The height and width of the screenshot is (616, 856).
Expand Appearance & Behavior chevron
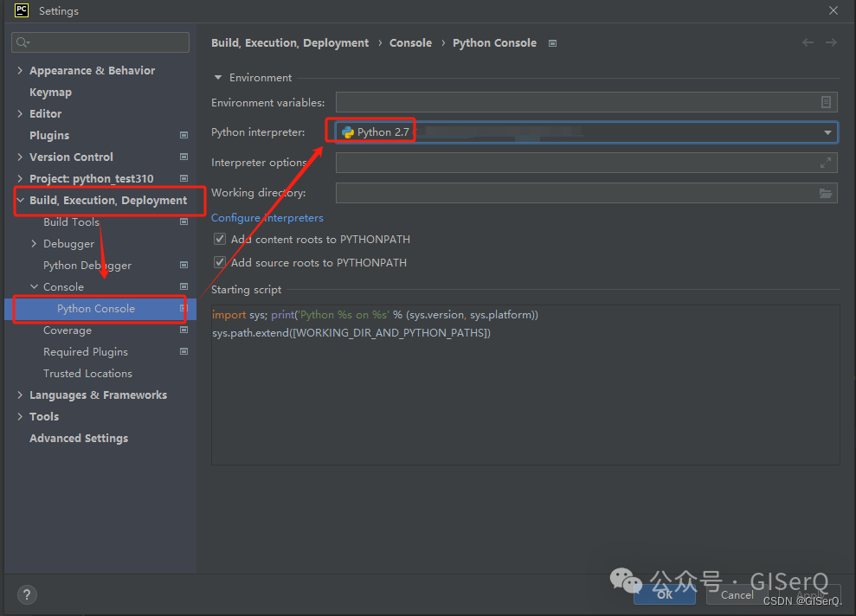point(20,70)
